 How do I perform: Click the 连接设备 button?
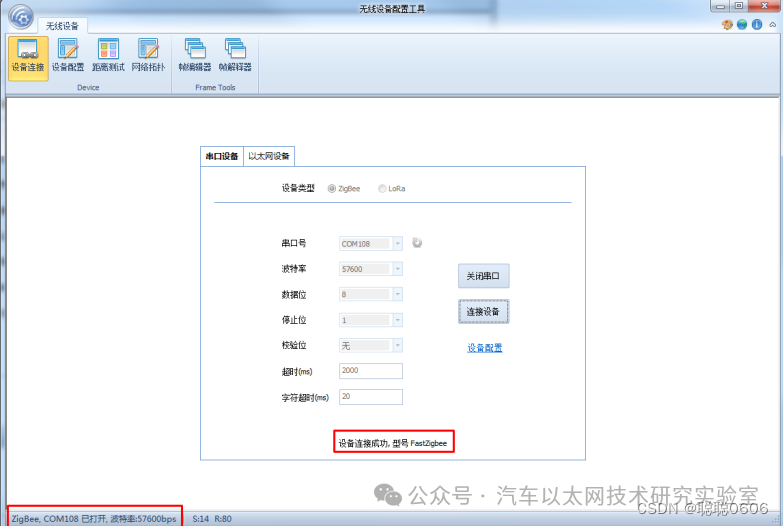pos(483,312)
